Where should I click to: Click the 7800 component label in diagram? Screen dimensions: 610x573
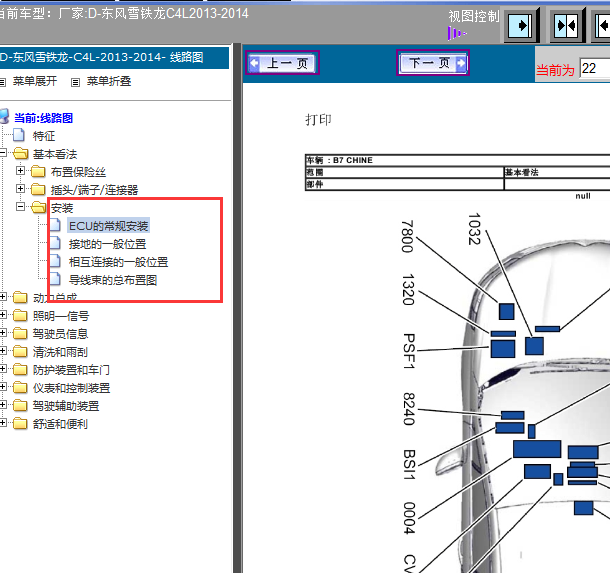(x=407, y=237)
